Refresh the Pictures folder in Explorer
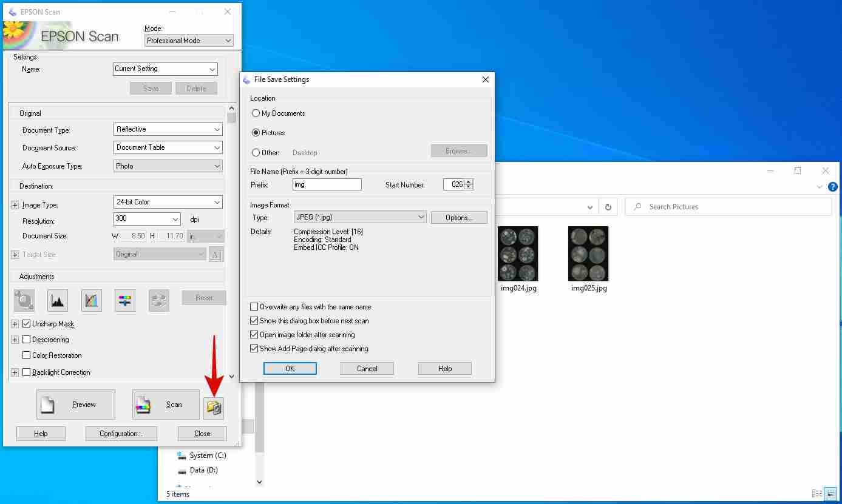Viewport: 842px width, 504px height. [608, 207]
